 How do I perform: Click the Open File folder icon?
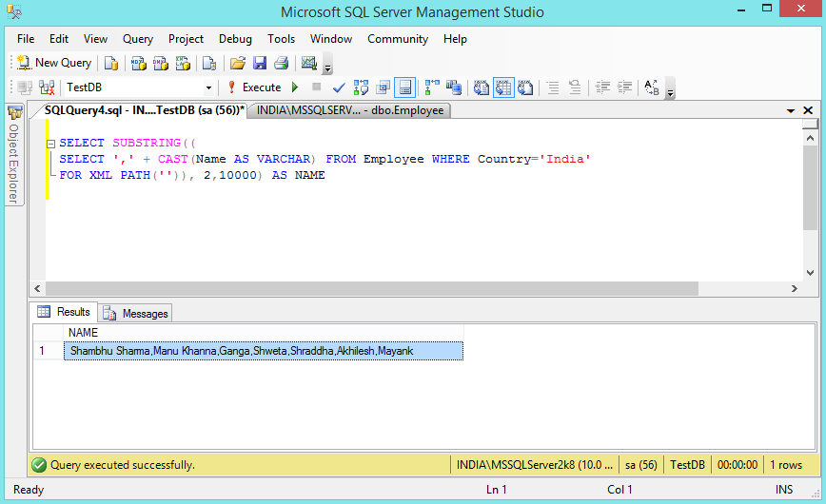pos(238,63)
